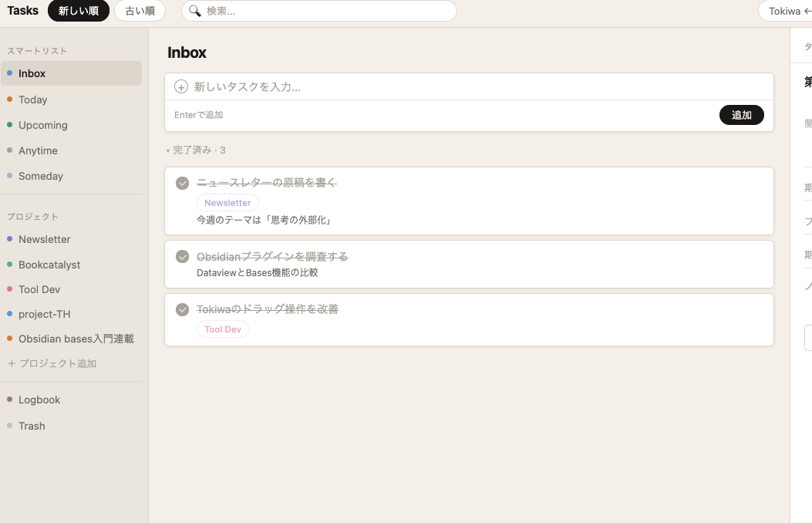The height and width of the screenshot is (523, 812).
Task: Open the Today smart list
Action: tap(72, 100)
